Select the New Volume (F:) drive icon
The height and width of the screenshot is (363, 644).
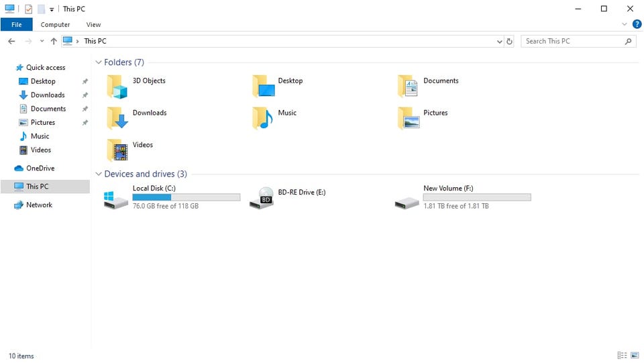407,203
